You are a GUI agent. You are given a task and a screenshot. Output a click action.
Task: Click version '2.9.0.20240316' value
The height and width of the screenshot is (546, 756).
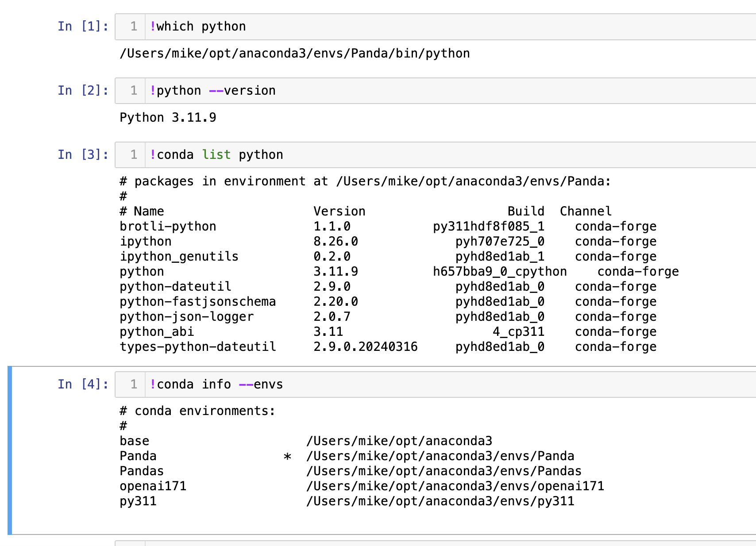click(x=366, y=347)
